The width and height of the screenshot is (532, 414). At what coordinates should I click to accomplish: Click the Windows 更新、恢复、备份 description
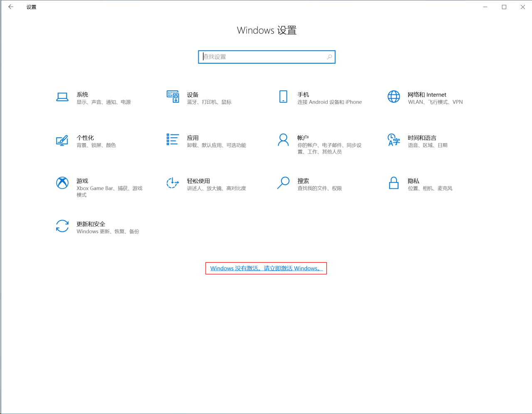[108, 232]
